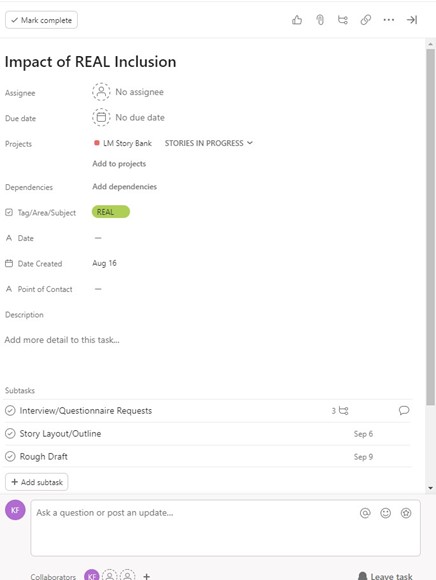Like this task with thumbs-up icon
This screenshot has height=580, width=436.
297,20
